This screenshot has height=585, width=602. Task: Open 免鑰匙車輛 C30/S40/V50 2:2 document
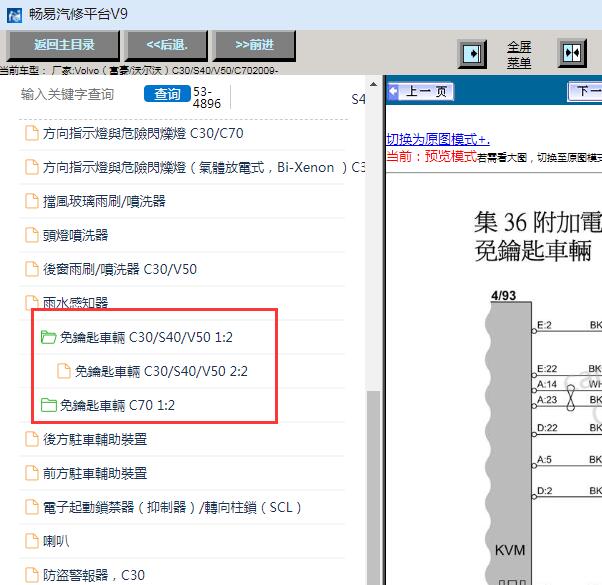(161, 372)
